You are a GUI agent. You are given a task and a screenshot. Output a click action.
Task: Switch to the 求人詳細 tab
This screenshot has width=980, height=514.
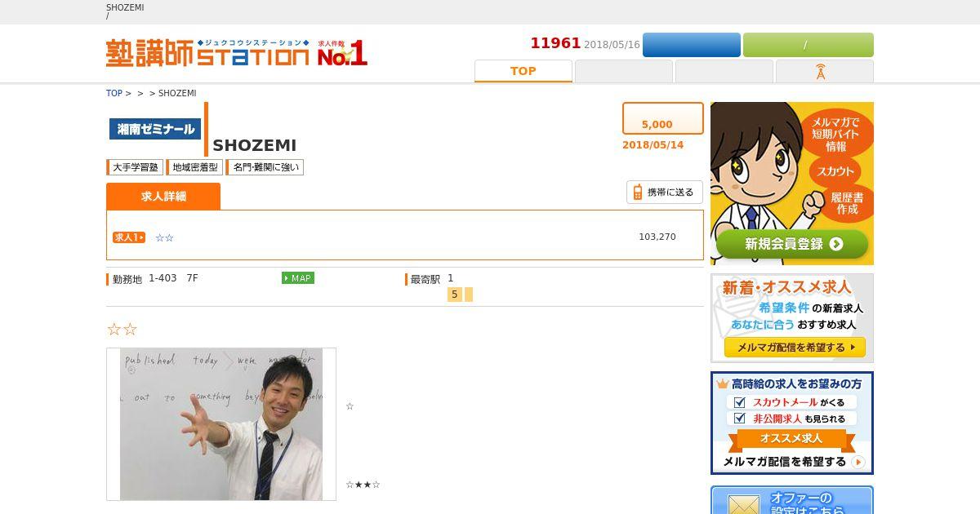tap(163, 197)
